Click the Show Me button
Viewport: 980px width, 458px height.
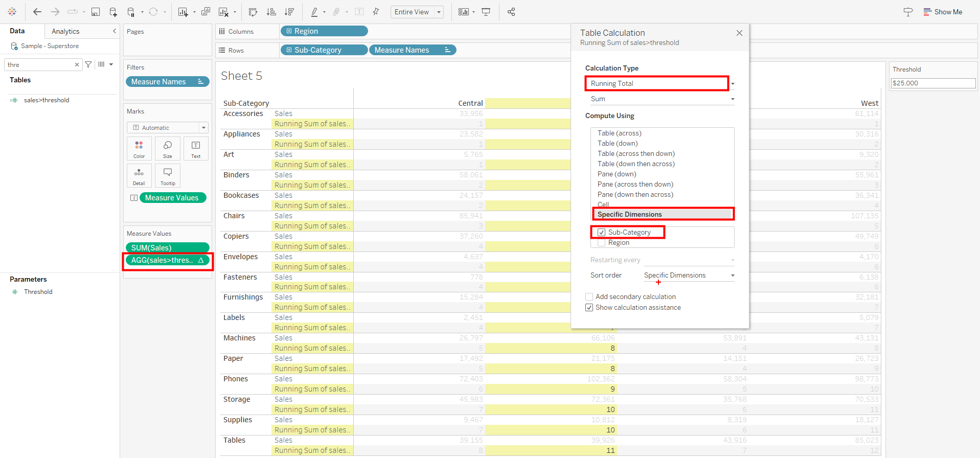[943, 12]
